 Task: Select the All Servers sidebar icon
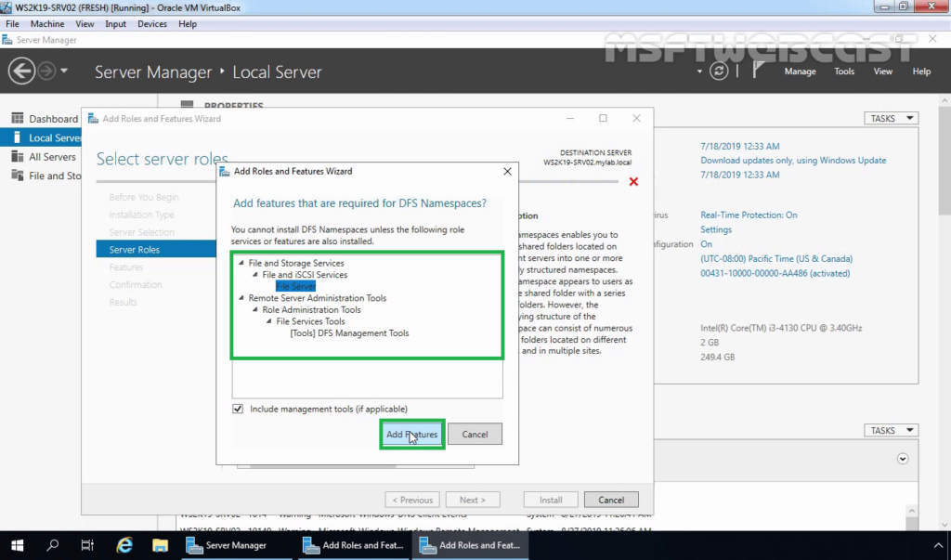click(17, 157)
